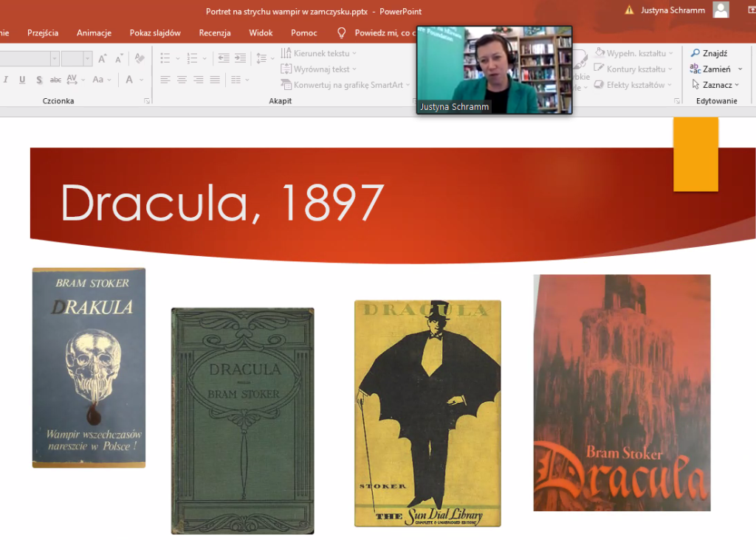Click the warning triangle icon near account name

click(x=629, y=10)
